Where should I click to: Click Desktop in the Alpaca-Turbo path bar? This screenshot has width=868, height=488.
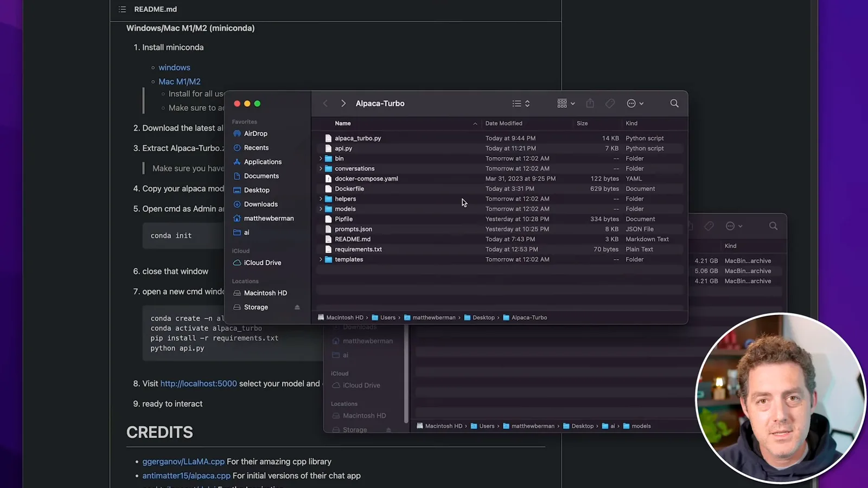(x=479, y=318)
